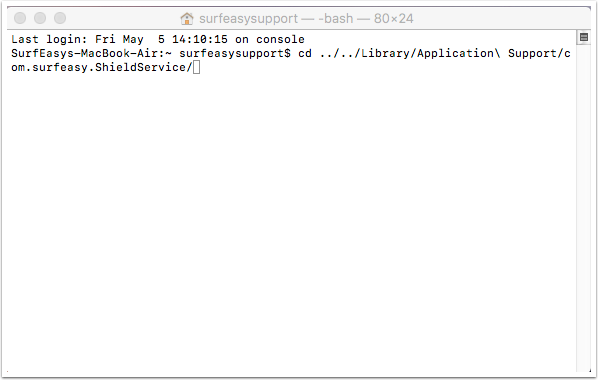Viewport: 598px width, 380px height.
Task: Click the 'surfeasysupport$' shell prompt
Action: coord(235,53)
